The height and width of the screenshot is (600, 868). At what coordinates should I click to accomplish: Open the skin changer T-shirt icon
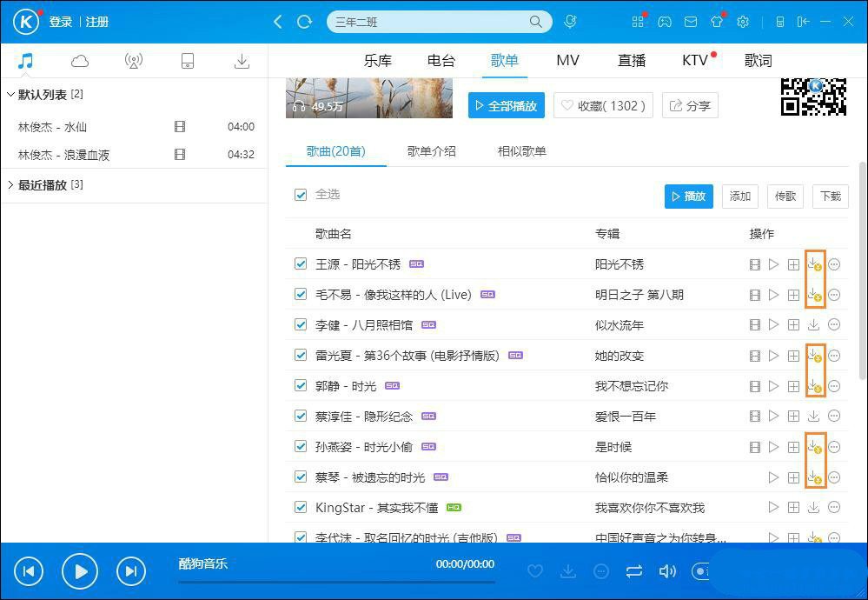pyautogui.click(x=716, y=22)
